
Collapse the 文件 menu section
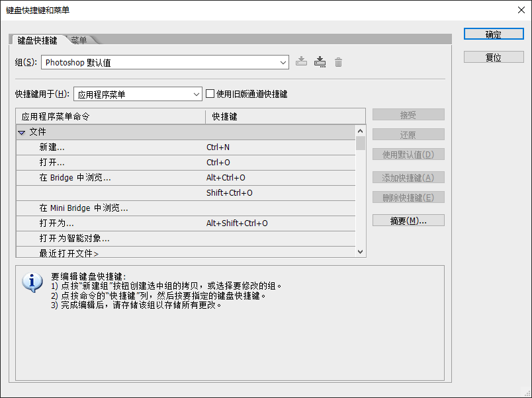(22, 132)
